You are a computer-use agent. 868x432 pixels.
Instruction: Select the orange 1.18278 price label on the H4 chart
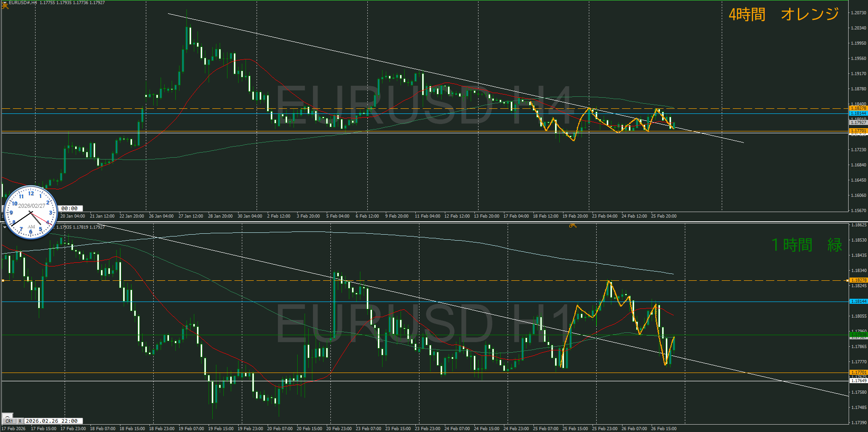tap(858, 108)
